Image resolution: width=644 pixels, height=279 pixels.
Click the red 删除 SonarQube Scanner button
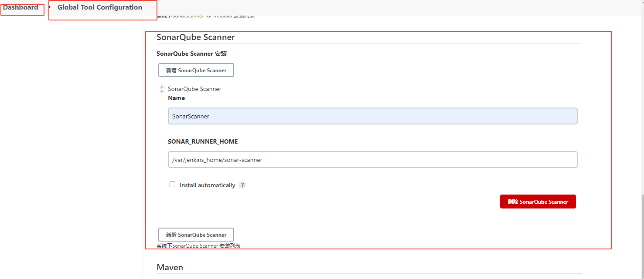[538, 202]
